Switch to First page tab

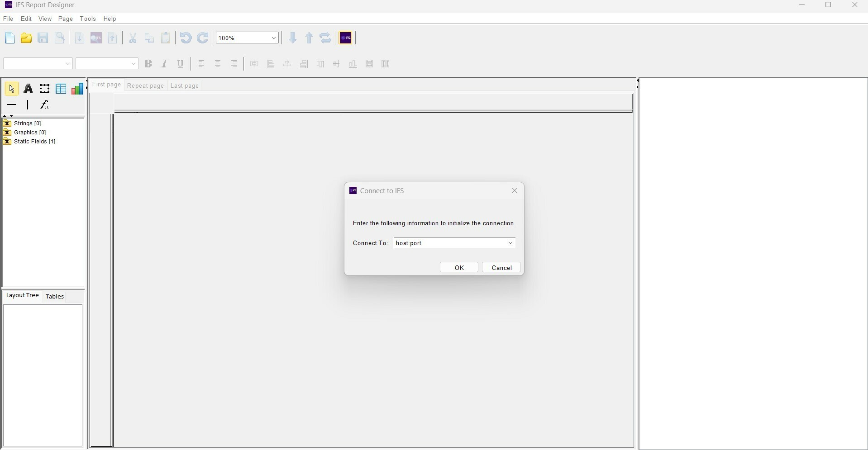[x=106, y=85]
